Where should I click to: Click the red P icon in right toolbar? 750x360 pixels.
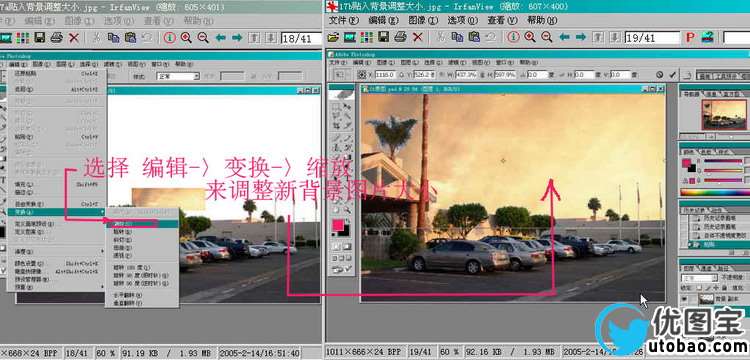click(690, 37)
